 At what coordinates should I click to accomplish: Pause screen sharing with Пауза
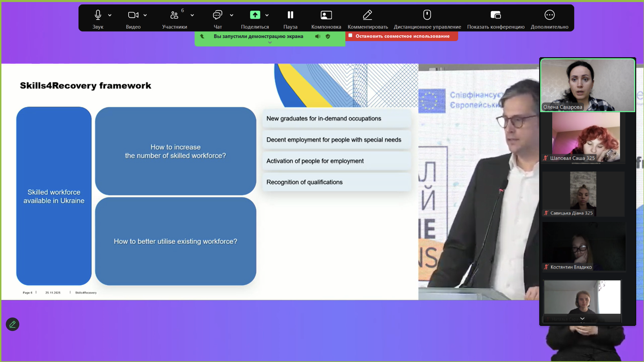pyautogui.click(x=290, y=15)
